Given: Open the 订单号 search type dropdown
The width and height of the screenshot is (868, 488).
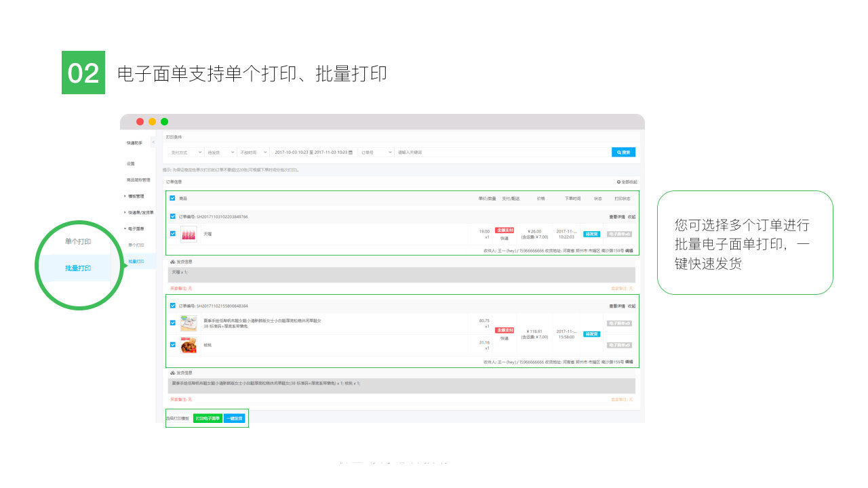Looking at the screenshot, I should pyautogui.click(x=376, y=152).
